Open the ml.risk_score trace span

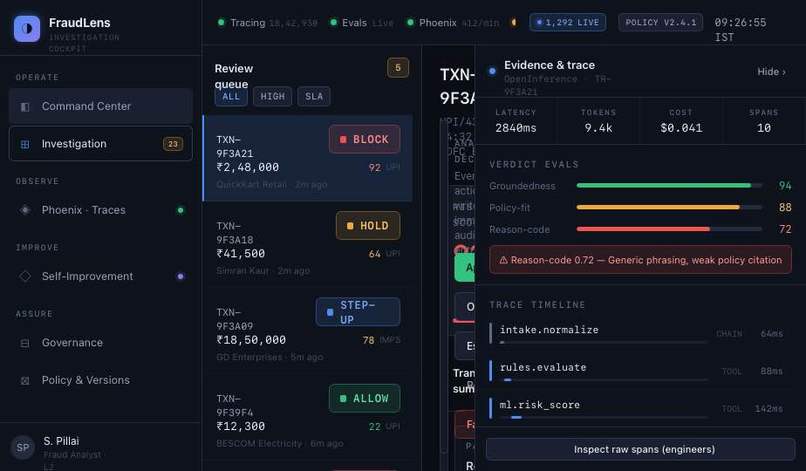coord(638,409)
